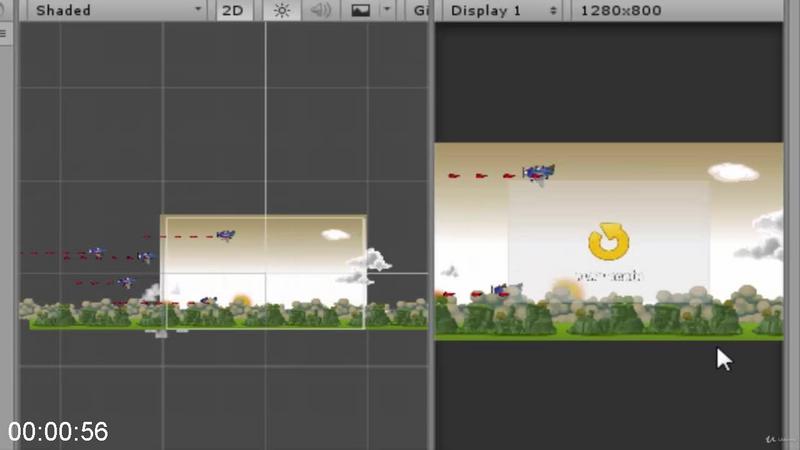Select the white cloud at top right of Game view

click(x=733, y=172)
